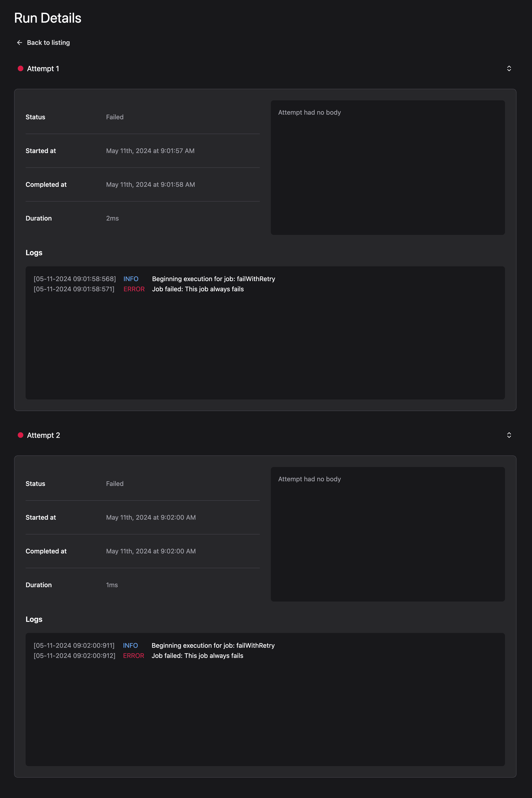Click log line timestamp 09:02:00:912
The image size is (532, 798).
(74, 656)
